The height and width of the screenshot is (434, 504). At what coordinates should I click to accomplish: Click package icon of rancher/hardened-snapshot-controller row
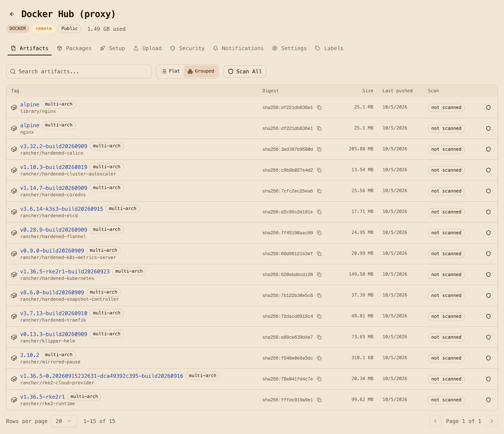click(x=14, y=295)
